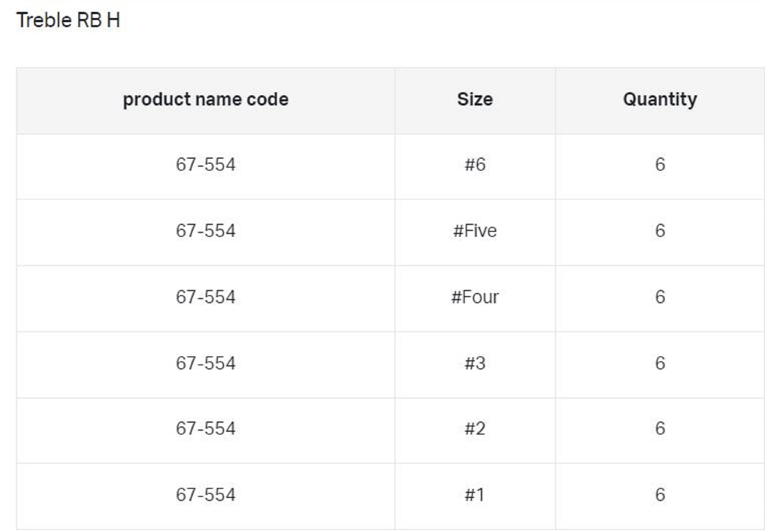Image resolution: width=765 pixels, height=532 pixels.
Task: Click quantity in the #1 row
Action: [660, 495]
